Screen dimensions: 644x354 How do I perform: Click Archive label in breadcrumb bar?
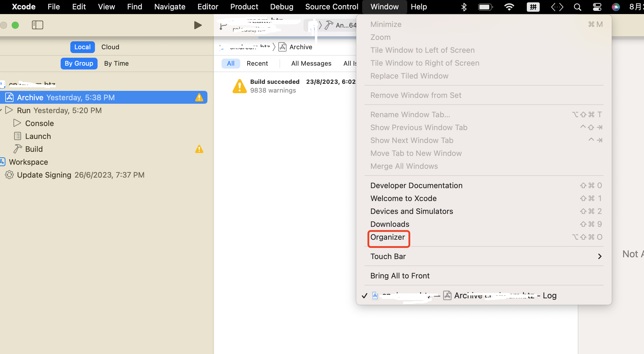point(301,47)
